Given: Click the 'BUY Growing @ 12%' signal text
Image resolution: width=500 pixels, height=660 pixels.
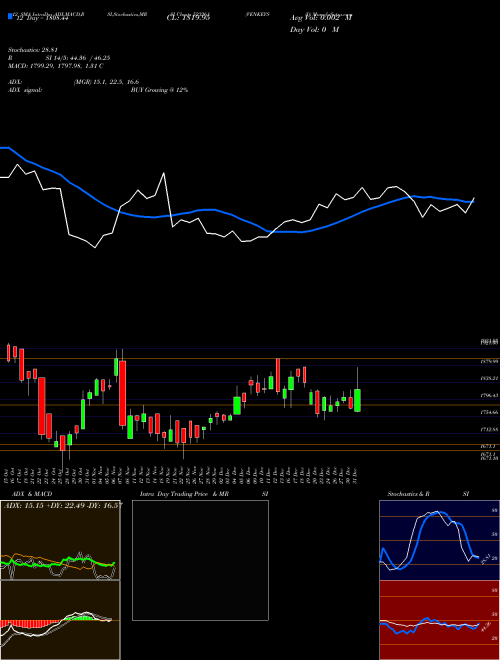Looking at the screenshot, I should [x=159, y=90].
